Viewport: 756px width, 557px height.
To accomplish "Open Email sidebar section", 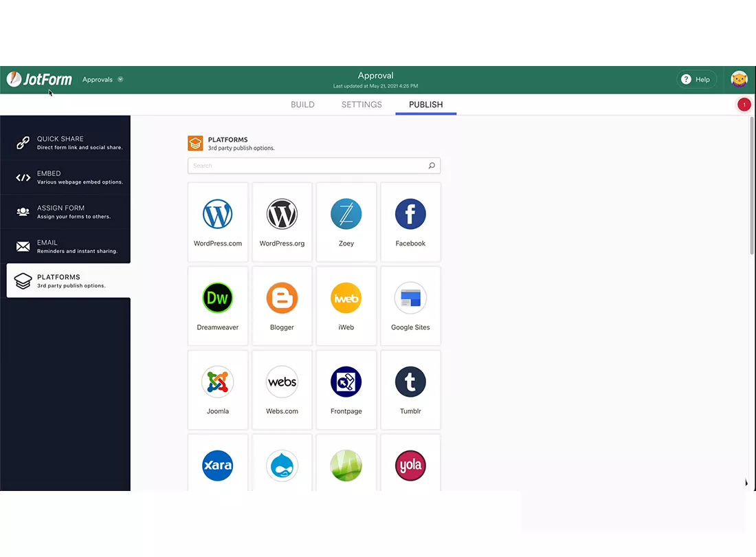I will coord(65,246).
